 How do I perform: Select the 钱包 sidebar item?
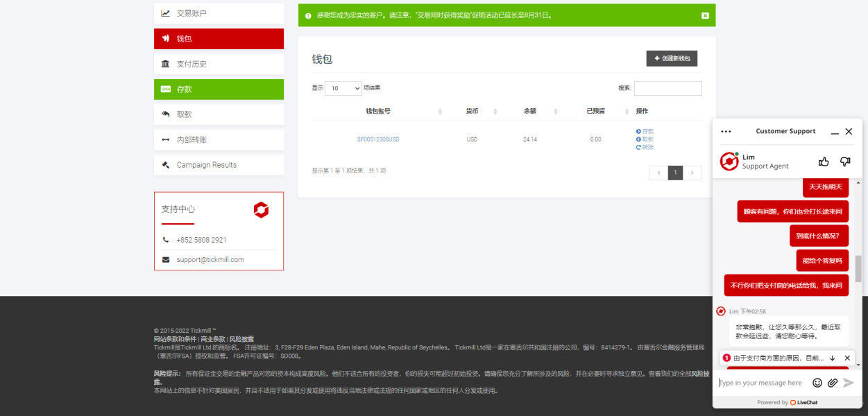click(219, 39)
